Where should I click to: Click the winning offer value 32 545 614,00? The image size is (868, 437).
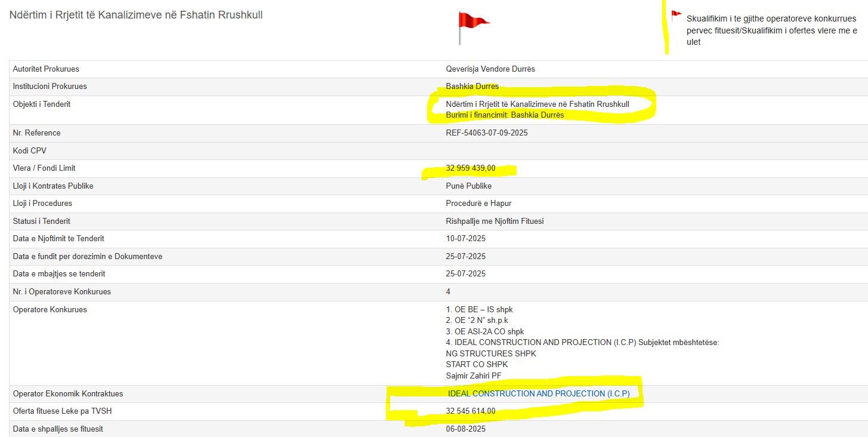(x=470, y=411)
